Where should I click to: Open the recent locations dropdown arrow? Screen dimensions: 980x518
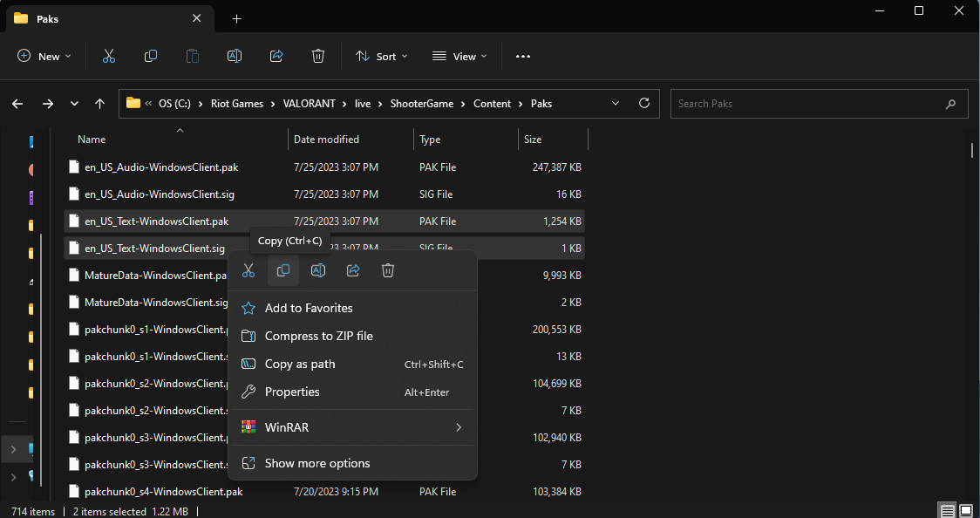tap(74, 104)
